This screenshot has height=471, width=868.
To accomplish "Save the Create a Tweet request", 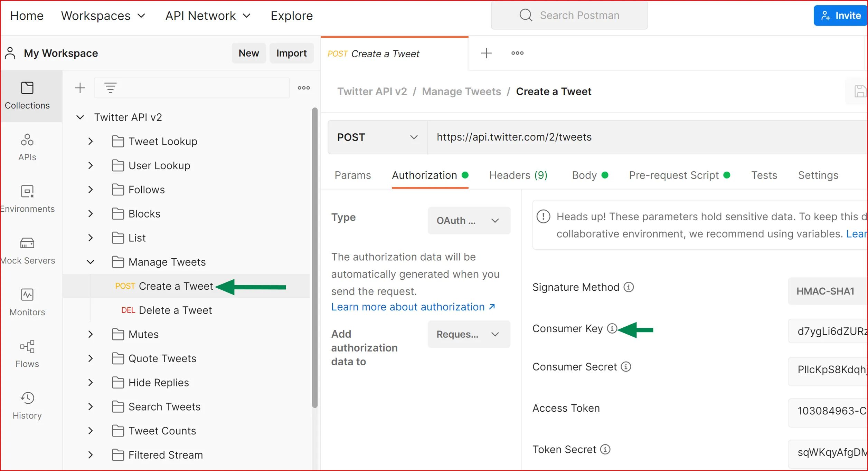I will (x=860, y=91).
